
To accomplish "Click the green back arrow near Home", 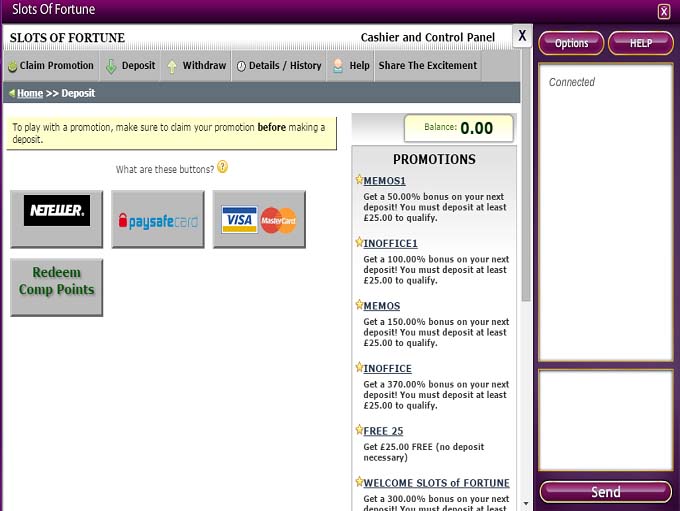I will 11,93.
